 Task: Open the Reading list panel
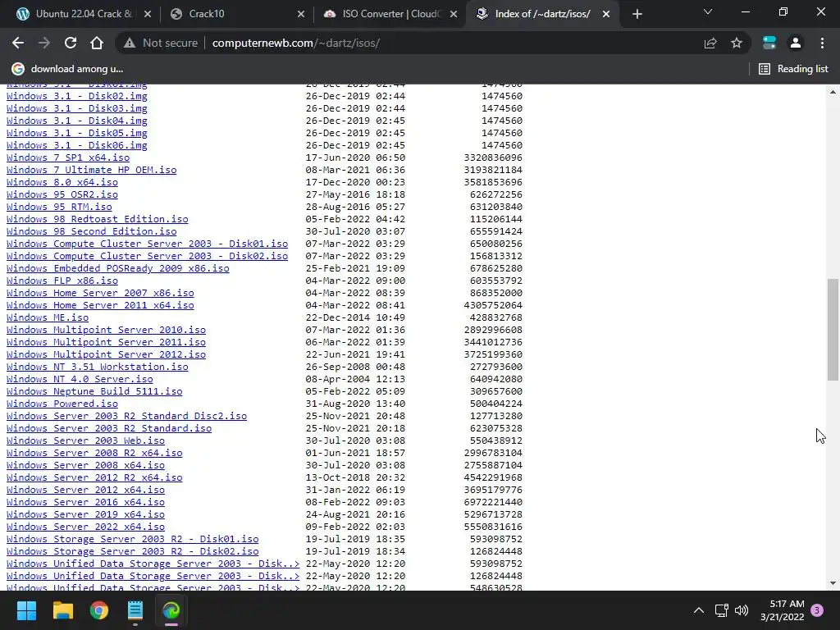coord(793,69)
